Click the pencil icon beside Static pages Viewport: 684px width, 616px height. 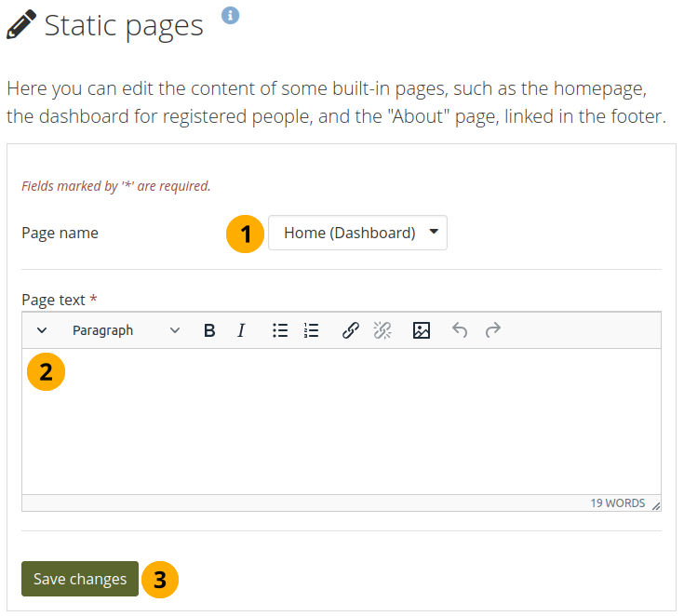coord(21,25)
